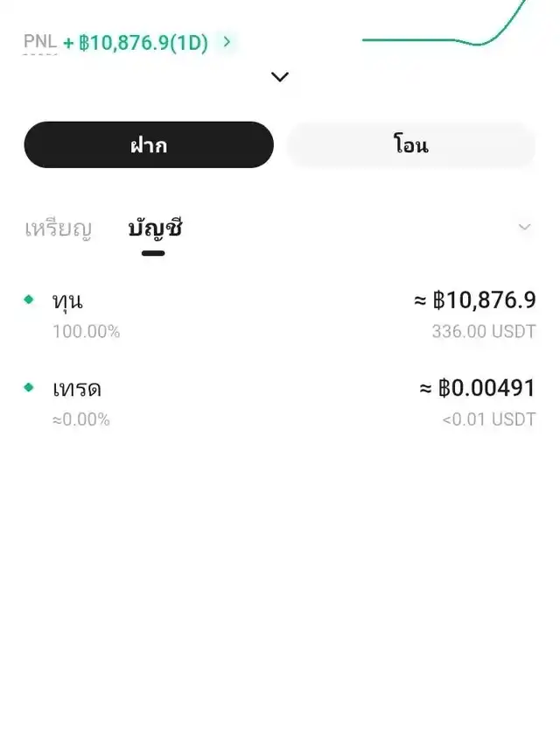Viewport: 560px width, 747px height.
Task: Tap the ≈฿0.00491 balance in เทรด row
Action: (x=477, y=388)
